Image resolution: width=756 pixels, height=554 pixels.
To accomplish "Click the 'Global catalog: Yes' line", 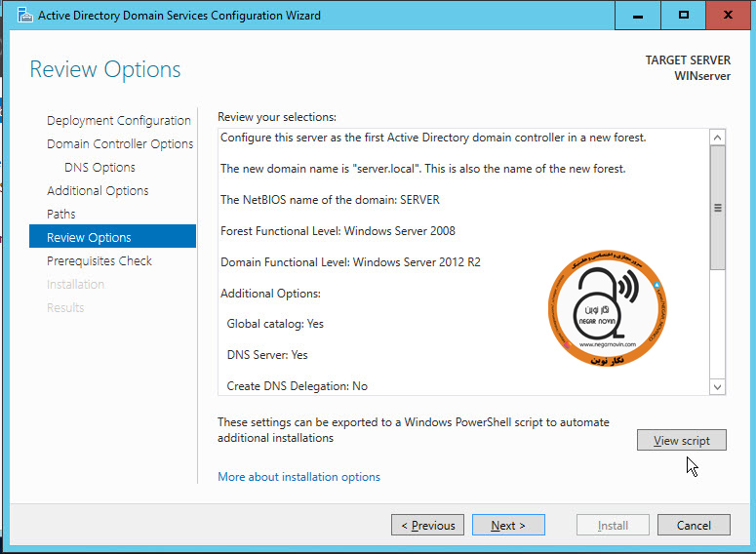I will click(x=275, y=324).
